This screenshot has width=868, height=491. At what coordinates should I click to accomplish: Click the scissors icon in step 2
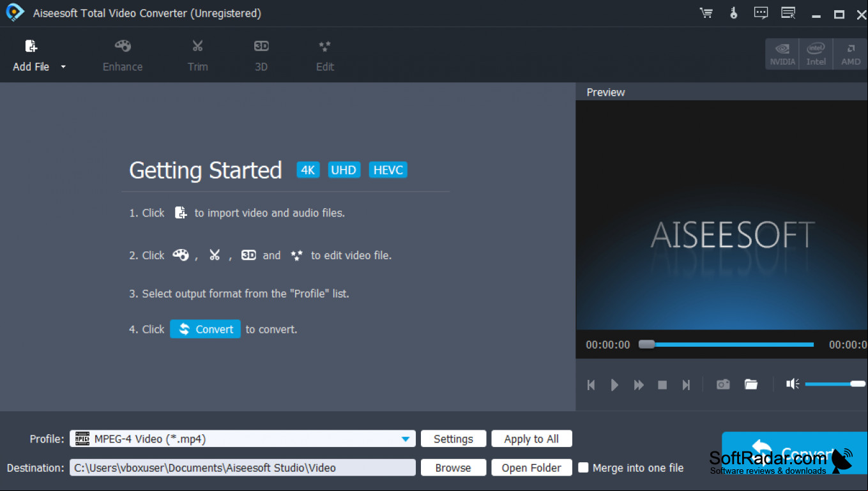click(215, 255)
